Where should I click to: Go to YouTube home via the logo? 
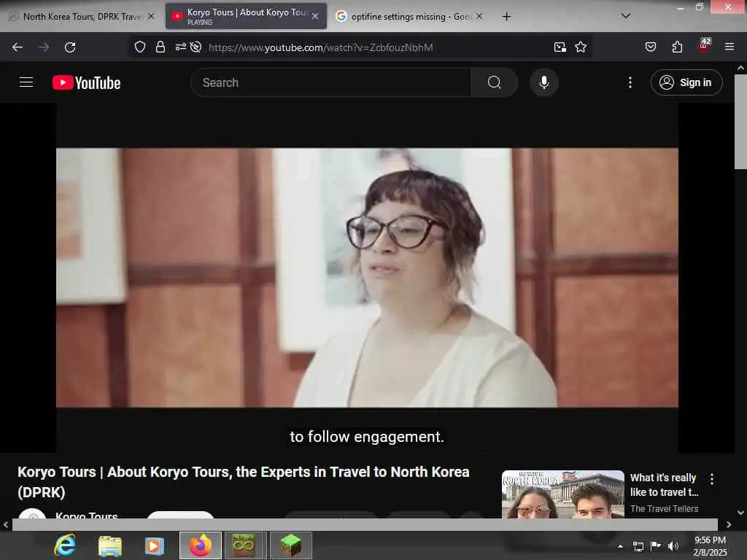point(86,82)
